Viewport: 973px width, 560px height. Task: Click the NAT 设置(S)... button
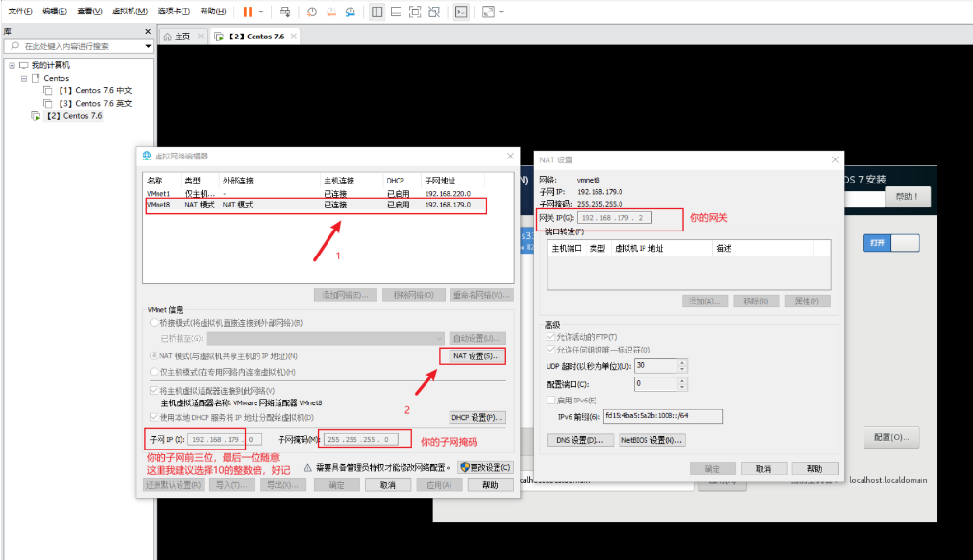point(476,356)
